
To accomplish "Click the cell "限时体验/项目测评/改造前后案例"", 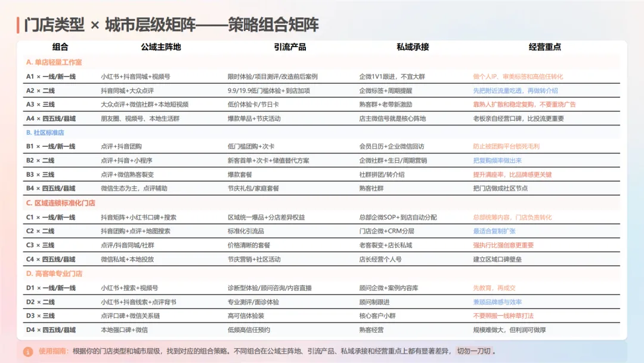I will tap(272, 75).
